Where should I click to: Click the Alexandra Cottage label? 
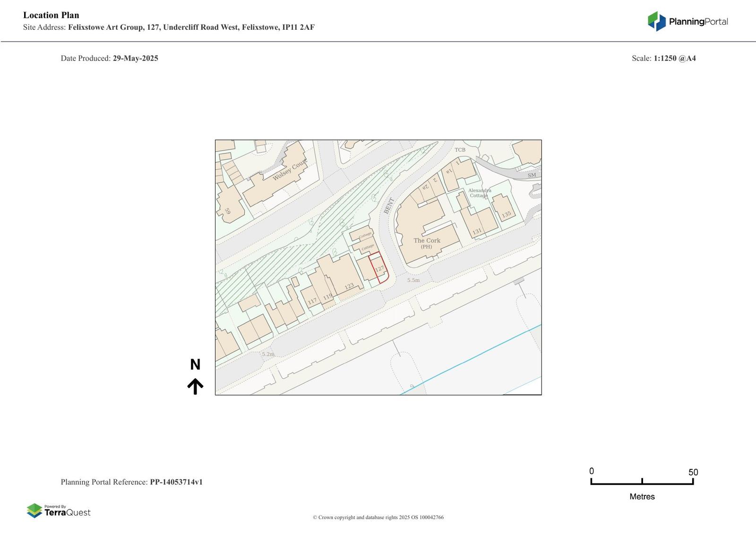[x=480, y=193]
